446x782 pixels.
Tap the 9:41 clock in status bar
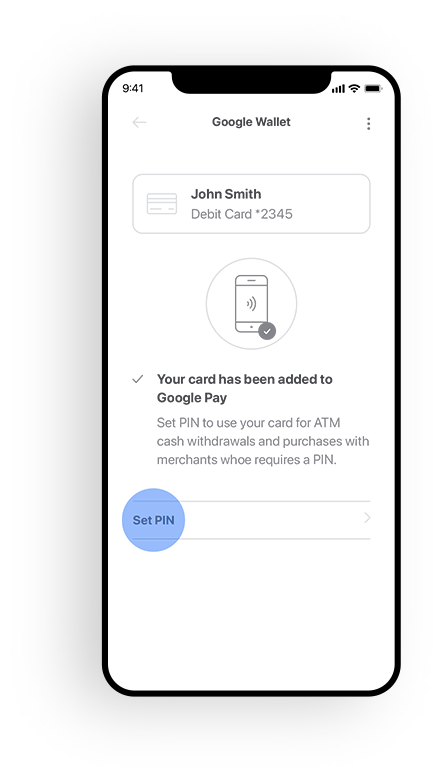click(133, 88)
